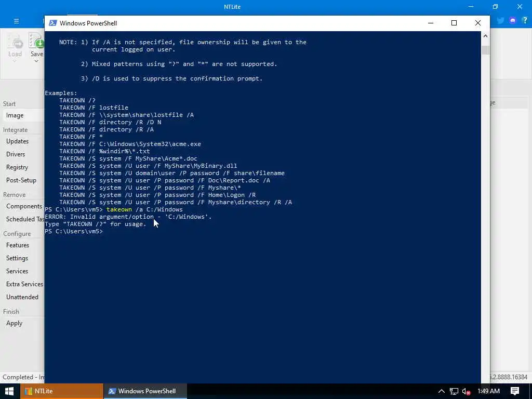Click PowerShell scrollbar up arrow

[x=485, y=36]
